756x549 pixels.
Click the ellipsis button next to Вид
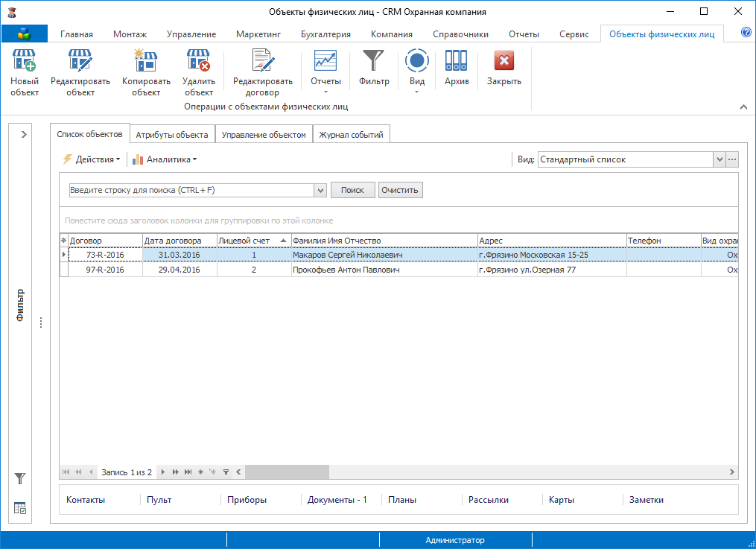tap(732, 159)
